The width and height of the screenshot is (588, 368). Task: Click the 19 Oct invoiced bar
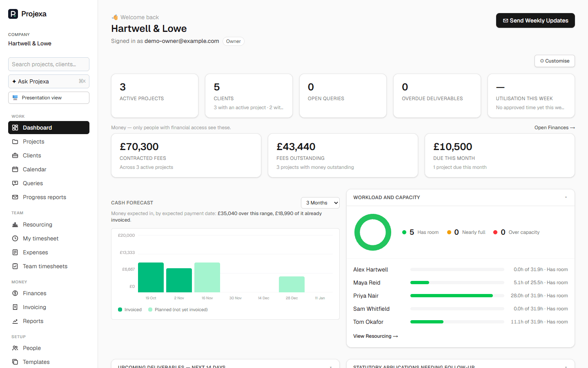tap(151, 277)
